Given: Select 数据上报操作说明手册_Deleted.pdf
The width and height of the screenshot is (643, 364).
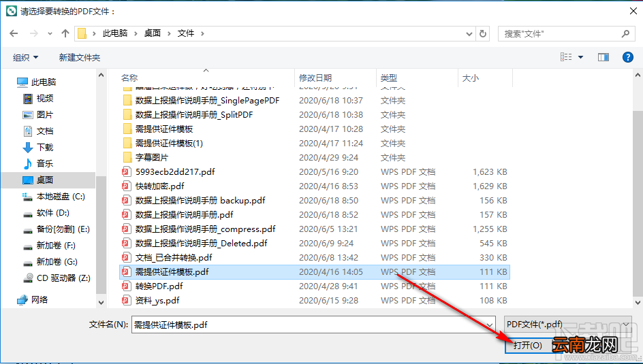Looking at the screenshot, I should pyautogui.click(x=202, y=243).
